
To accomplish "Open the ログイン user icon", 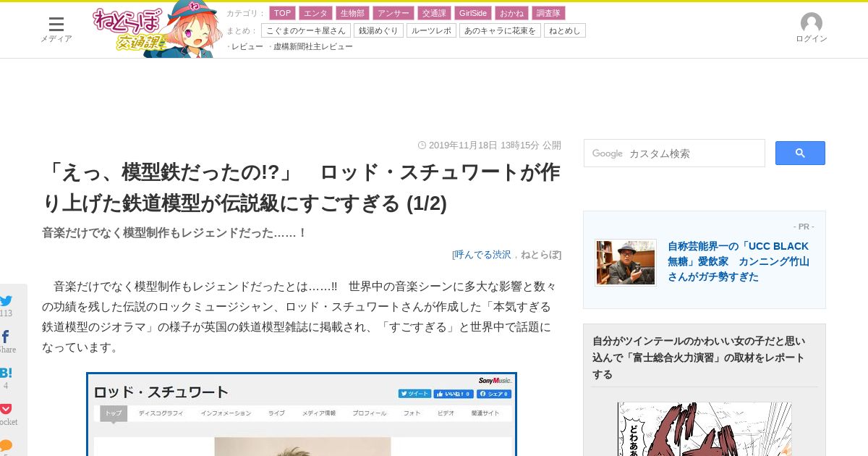I will (x=812, y=28).
